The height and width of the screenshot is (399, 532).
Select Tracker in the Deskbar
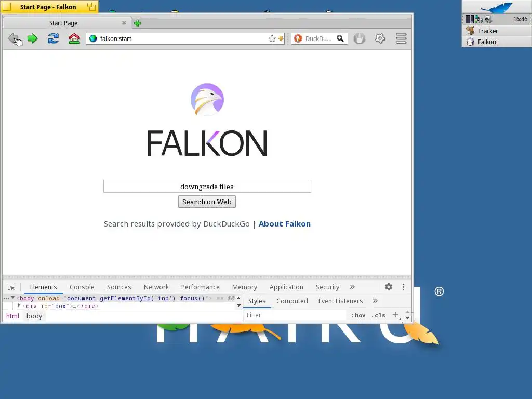[x=497, y=31]
